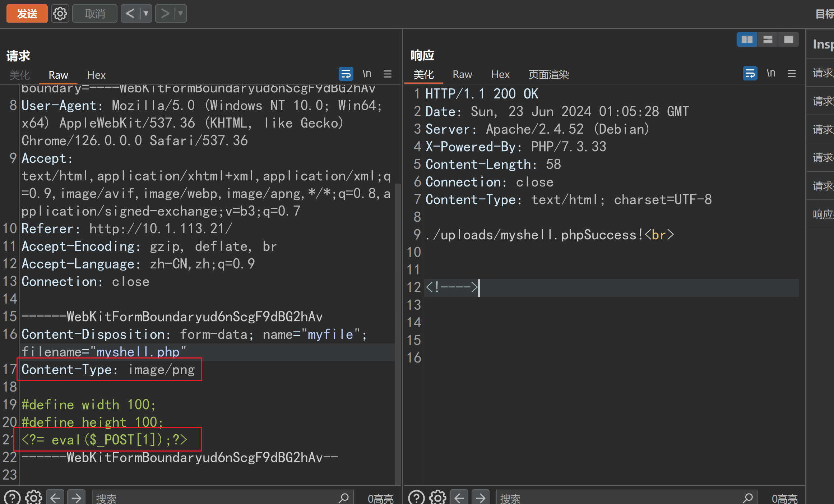The image size is (834, 504).
Task: Go to next request with forward arrow
Action: [165, 14]
